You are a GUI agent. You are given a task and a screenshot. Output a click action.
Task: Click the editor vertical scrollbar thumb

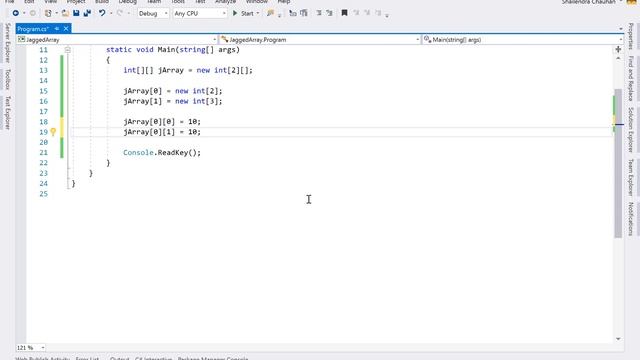618,163
